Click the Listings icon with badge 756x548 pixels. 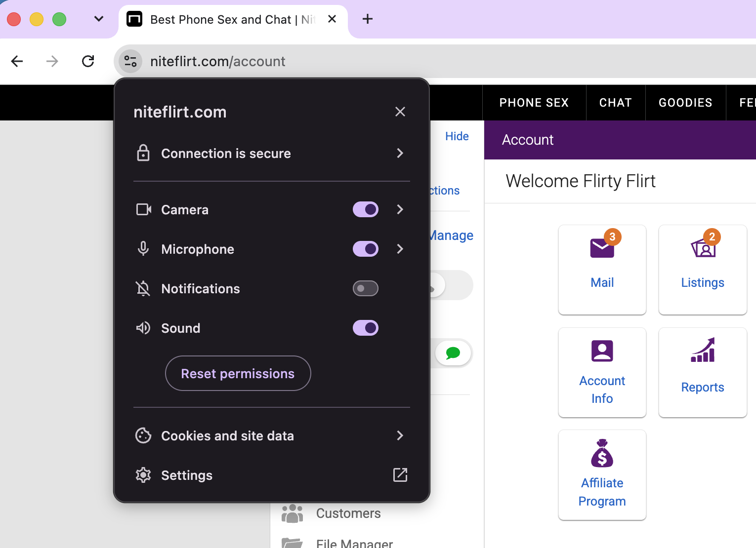click(x=704, y=248)
